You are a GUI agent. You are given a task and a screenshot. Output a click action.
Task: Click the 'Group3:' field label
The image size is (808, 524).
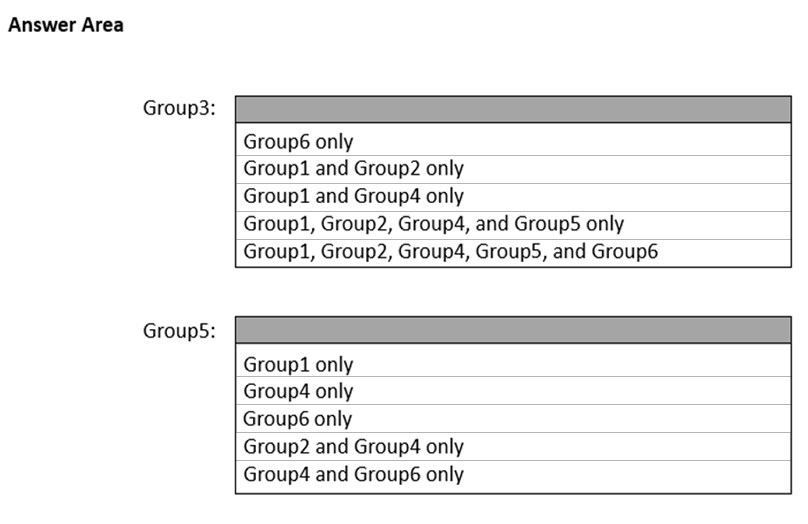(179, 109)
